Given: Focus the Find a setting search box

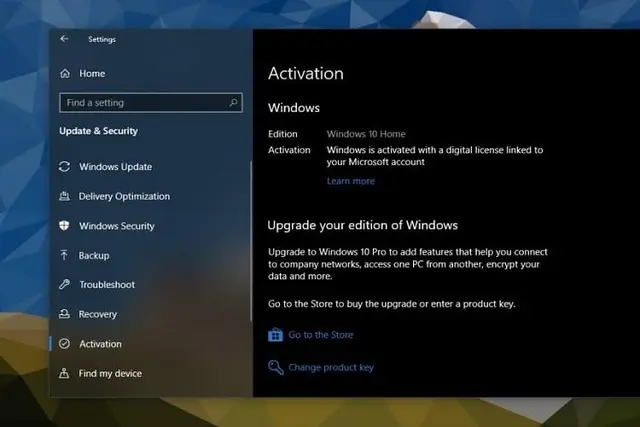Looking at the screenshot, I should click(x=151, y=102).
